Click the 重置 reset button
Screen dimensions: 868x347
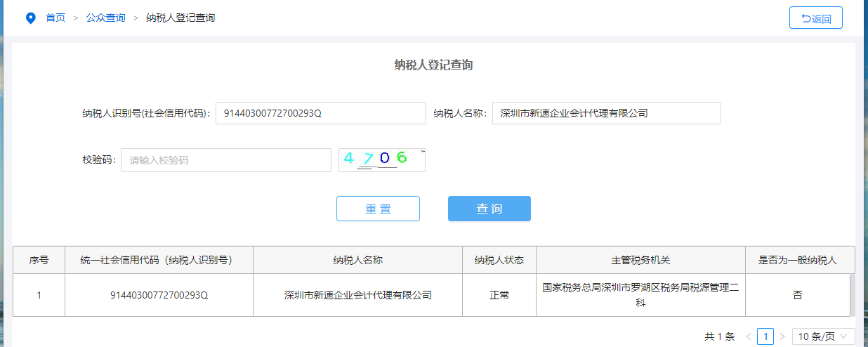click(x=378, y=209)
